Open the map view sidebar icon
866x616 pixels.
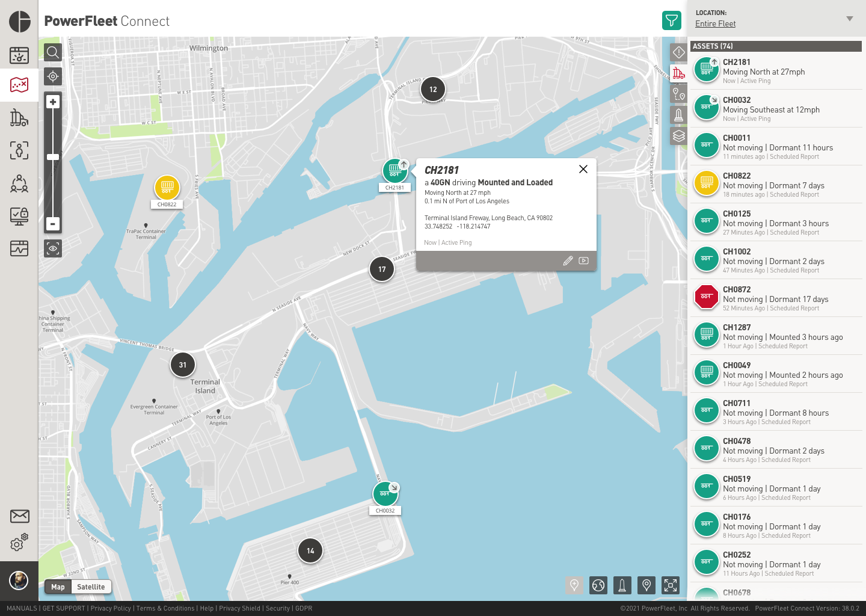(19, 84)
